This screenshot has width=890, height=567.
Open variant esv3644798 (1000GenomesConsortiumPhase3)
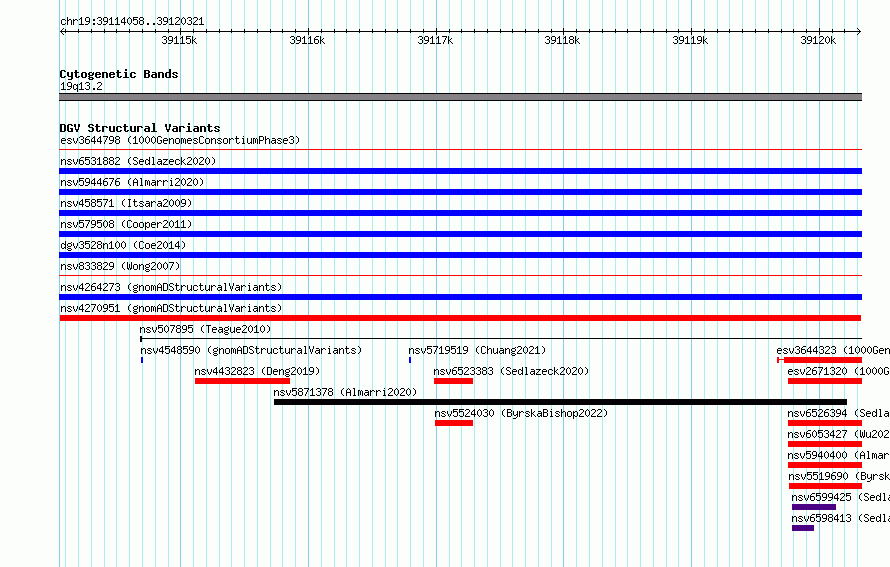[180, 140]
